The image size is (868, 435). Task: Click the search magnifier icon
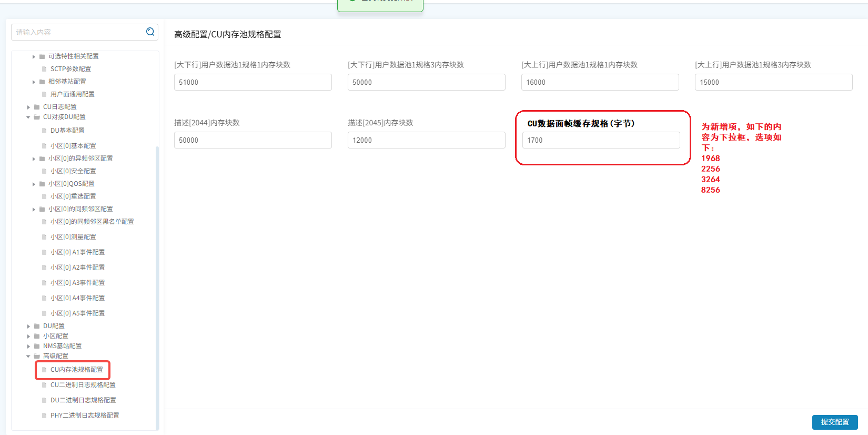[150, 32]
